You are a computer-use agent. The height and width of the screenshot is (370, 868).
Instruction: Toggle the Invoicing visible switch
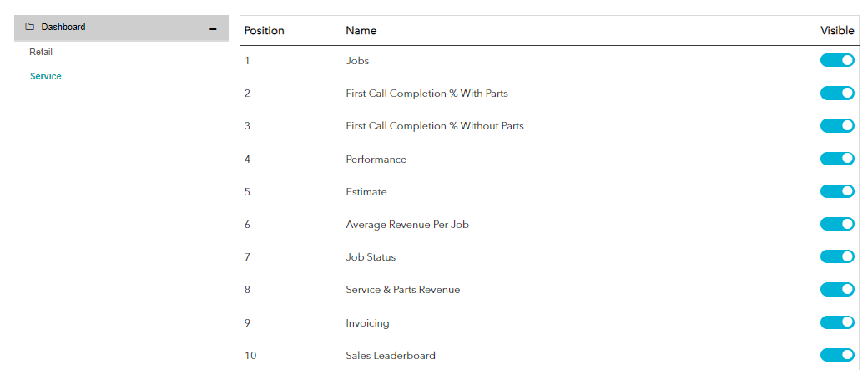click(x=837, y=322)
